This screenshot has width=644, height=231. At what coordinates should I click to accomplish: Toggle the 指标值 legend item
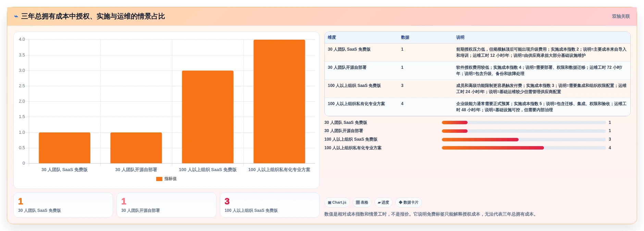166,179
